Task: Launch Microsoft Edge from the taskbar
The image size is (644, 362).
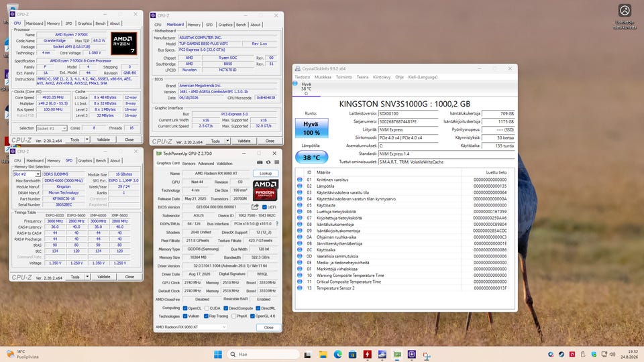Action: (x=338, y=354)
